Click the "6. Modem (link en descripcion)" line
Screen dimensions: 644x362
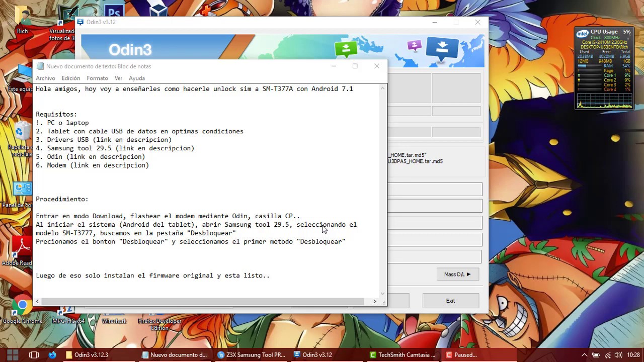pyautogui.click(x=92, y=165)
